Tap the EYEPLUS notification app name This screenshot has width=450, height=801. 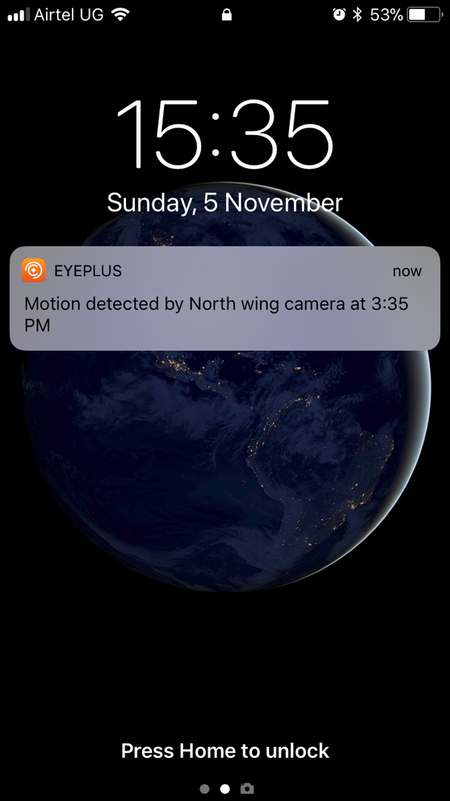click(88, 271)
